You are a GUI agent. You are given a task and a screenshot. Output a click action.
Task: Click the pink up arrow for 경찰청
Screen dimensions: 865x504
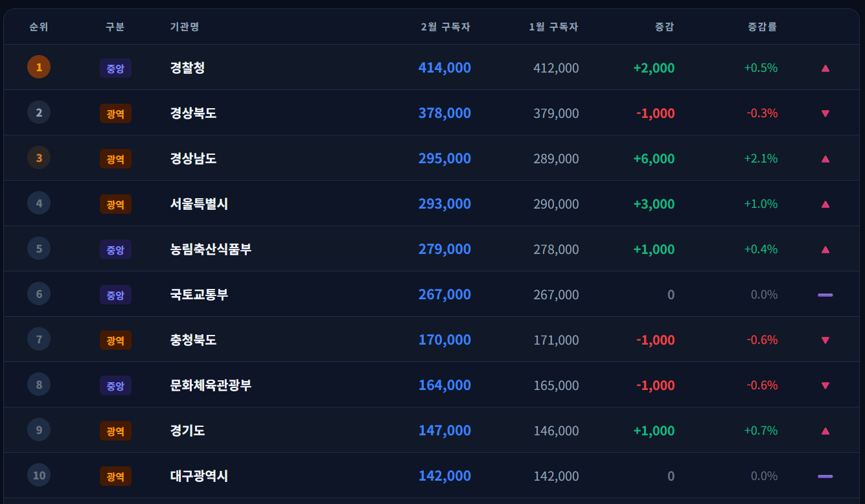(x=825, y=67)
